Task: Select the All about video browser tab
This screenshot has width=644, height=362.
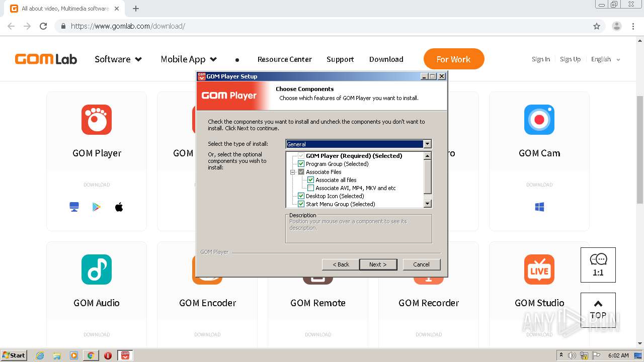Action: click(65, 9)
